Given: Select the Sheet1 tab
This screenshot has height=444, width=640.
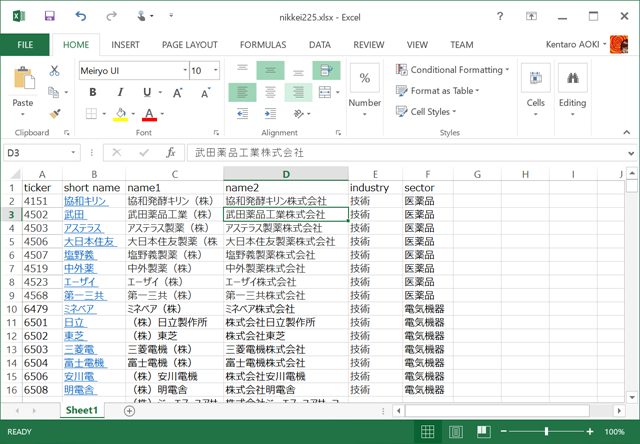Looking at the screenshot, I should 82,410.
